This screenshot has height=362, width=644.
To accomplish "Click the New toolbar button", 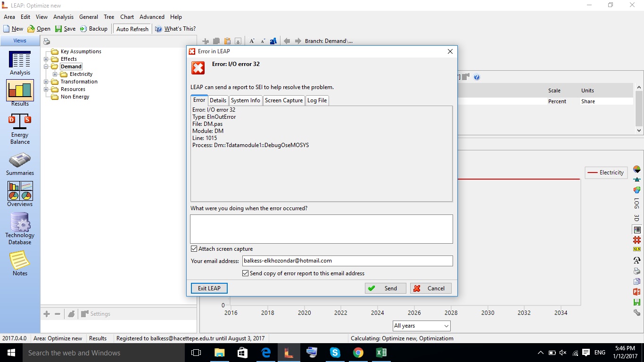I will click(13, 29).
